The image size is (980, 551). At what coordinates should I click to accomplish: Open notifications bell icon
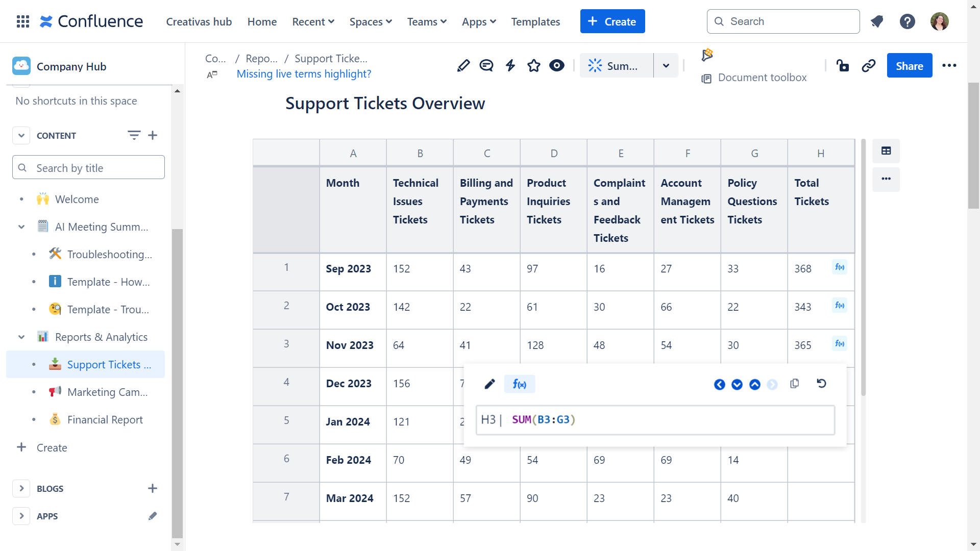tap(877, 21)
